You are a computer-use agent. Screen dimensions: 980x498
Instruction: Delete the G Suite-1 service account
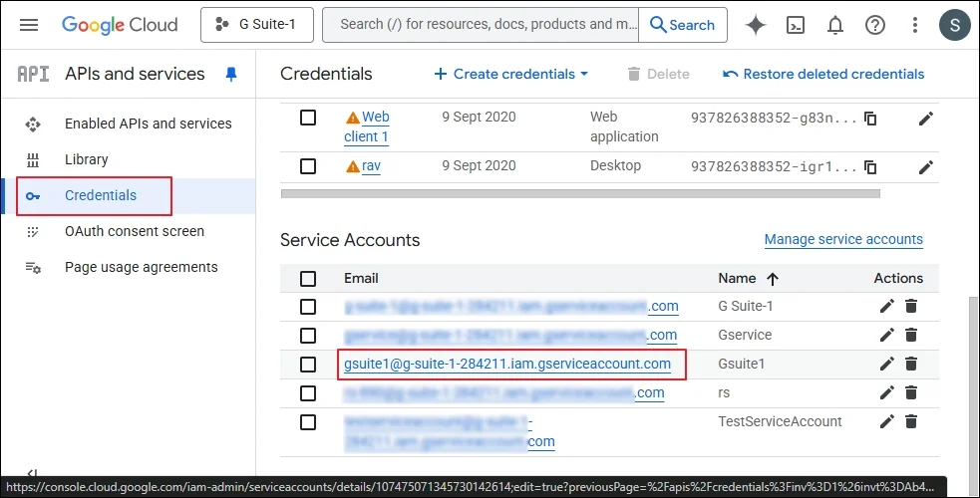[911, 306]
